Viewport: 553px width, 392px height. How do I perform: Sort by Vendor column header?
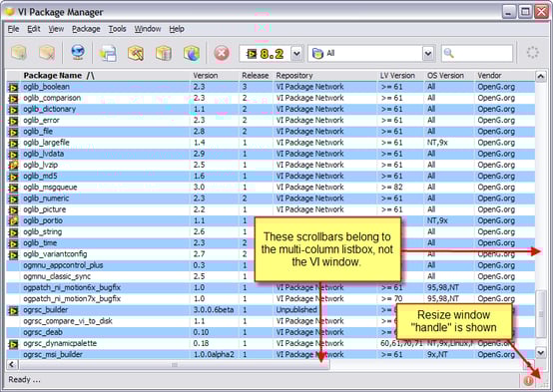(x=489, y=76)
